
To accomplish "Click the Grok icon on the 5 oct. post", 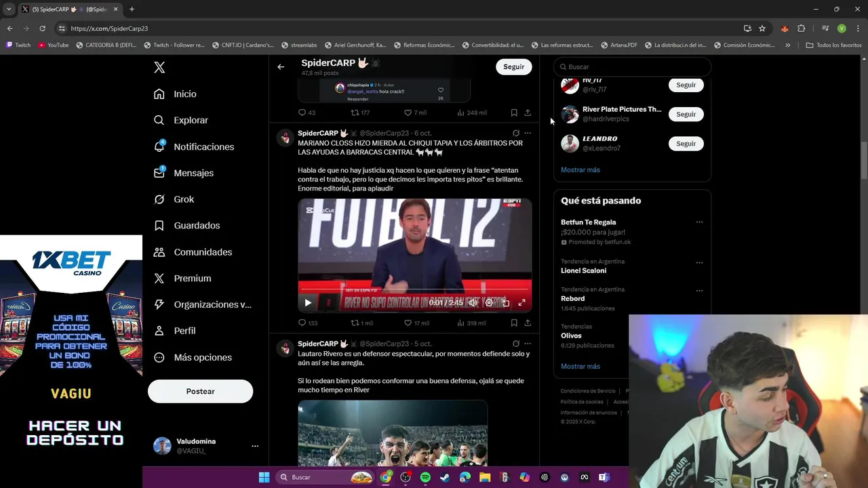I will pos(516,344).
